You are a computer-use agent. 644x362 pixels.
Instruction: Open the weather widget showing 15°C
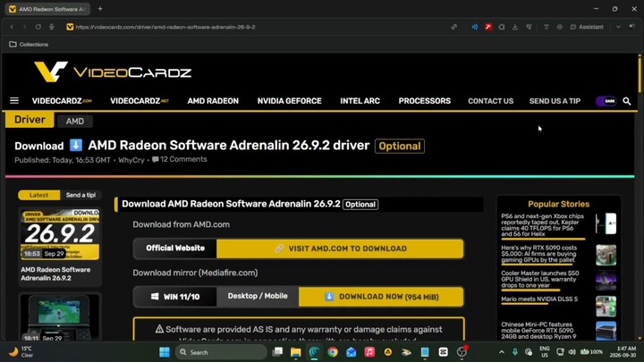(x=21, y=352)
